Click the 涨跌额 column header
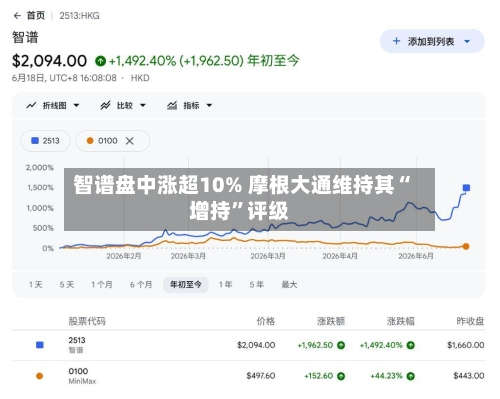Image resolution: width=500 pixels, height=399 pixels. pyautogui.click(x=331, y=321)
